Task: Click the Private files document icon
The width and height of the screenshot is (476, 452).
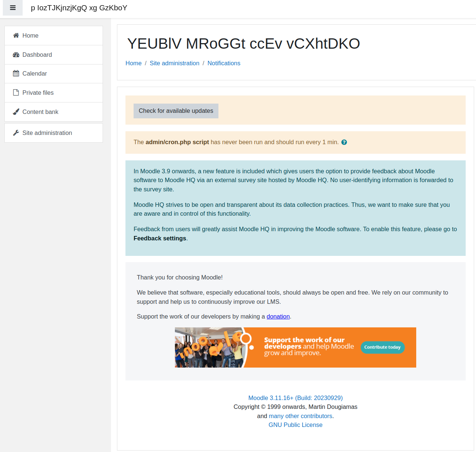Action: point(16,93)
